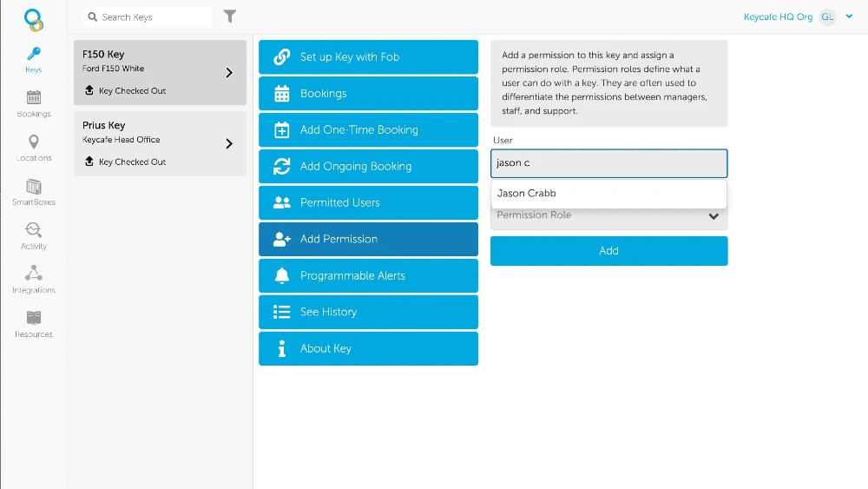This screenshot has height=489, width=868.
Task: Select Set up Key with Fob
Action: click(368, 57)
